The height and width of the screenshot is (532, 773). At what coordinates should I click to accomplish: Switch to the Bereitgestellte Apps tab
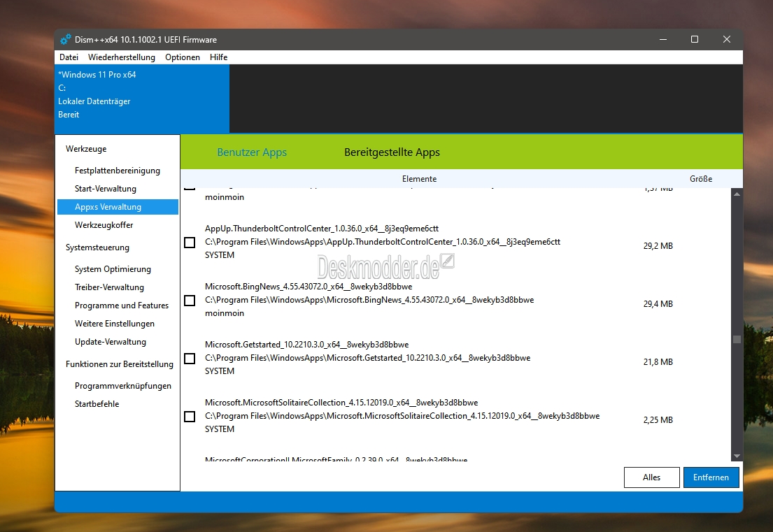pos(392,152)
